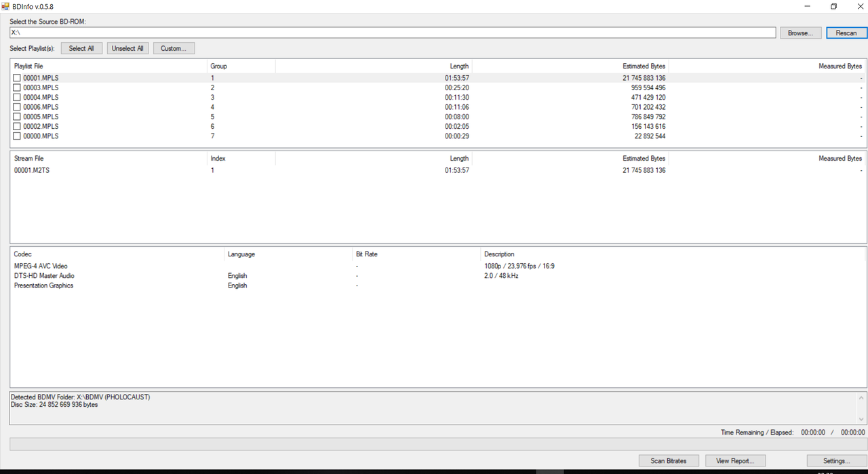Viewport: 868px width, 474px height.
Task: Click estimated bytes 22 892 544
Action: click(x=650, y=136)
